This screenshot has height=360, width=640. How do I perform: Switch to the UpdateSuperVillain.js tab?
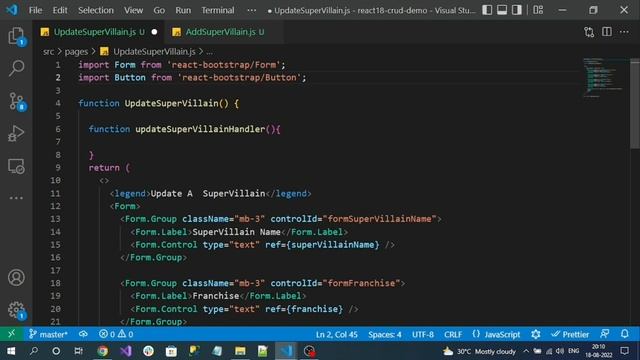click(99, 32)
